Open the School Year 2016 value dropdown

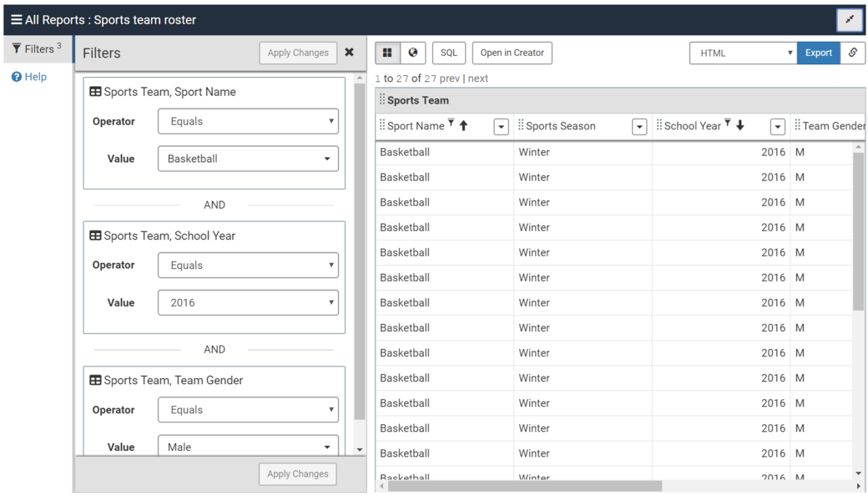248,302
